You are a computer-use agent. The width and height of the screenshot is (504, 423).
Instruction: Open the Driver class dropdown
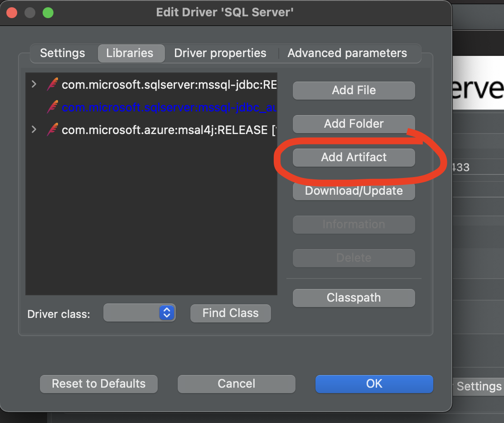pyautogui.click(x=139, y=312)
